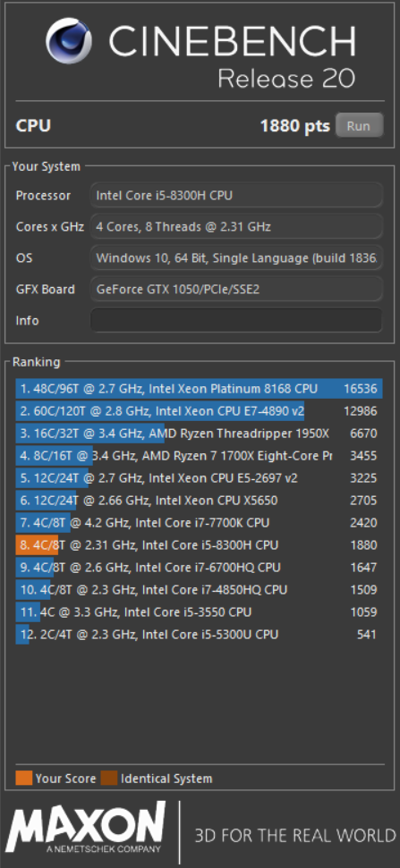Click the 541 score value
The height and width of the screenshot is (868, 400).
coord(367,635)
